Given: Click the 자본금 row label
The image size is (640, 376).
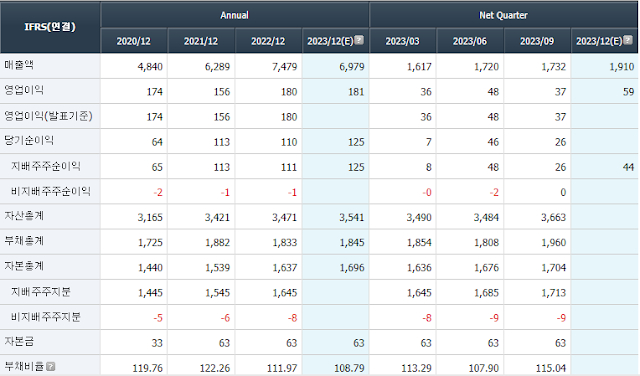Looking at the screenshot, I should click(x=19, y=342).
